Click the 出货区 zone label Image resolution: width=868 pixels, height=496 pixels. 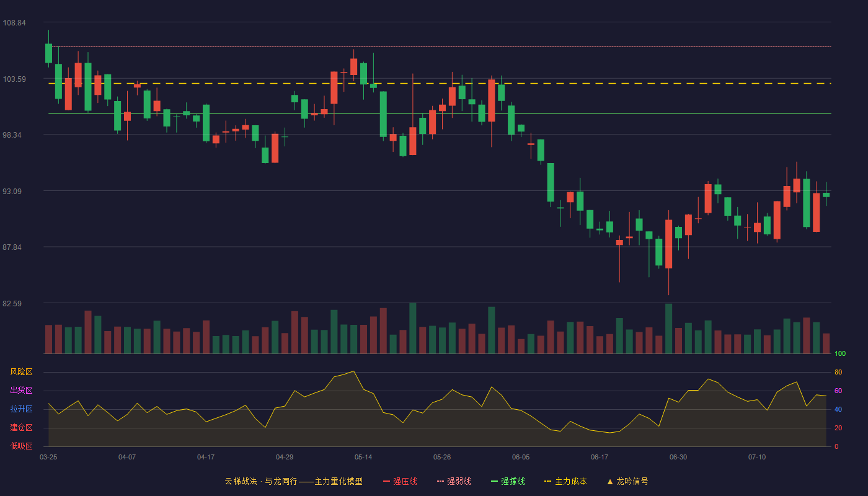pyautogui.click(x=21, y=391)
